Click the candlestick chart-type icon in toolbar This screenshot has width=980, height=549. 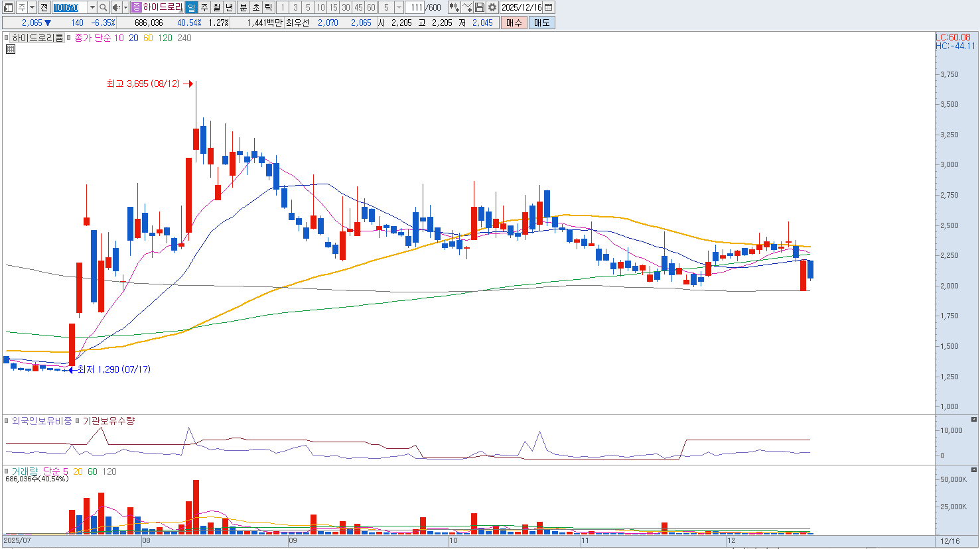click(x=454, y=7)
